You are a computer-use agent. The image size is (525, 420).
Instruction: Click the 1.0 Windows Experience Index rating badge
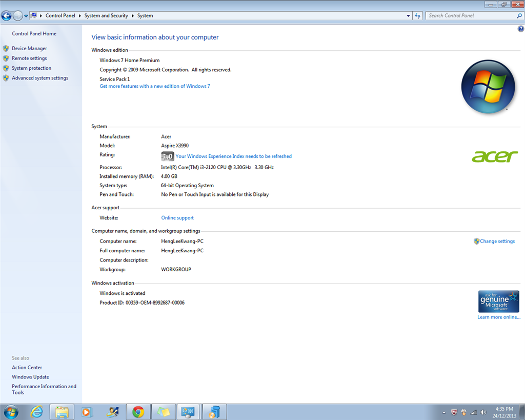click(x=168, y=156)
